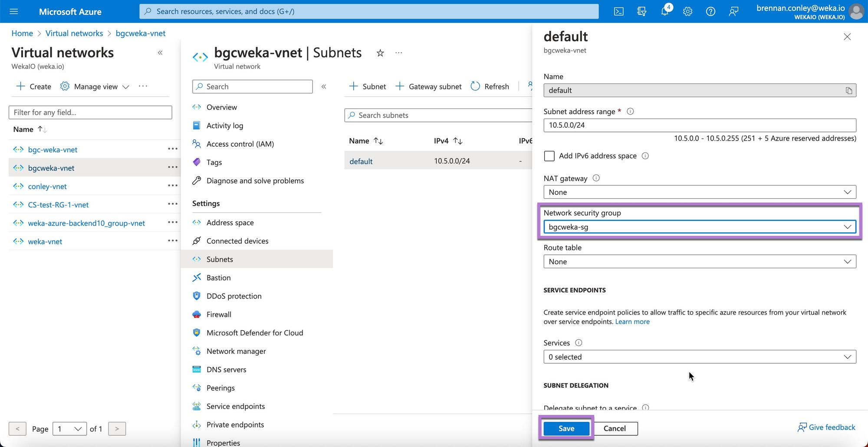Open Address space in Settings menu

point(230,223)
